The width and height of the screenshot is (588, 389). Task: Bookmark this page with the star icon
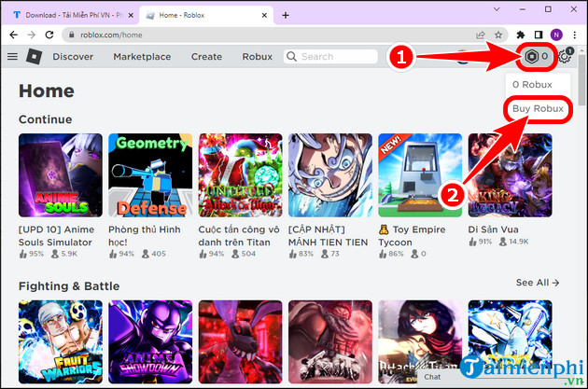coord(498,35)
